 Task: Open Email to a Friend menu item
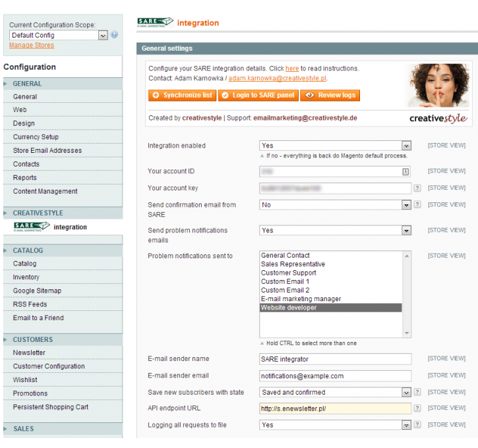(63, 318)
